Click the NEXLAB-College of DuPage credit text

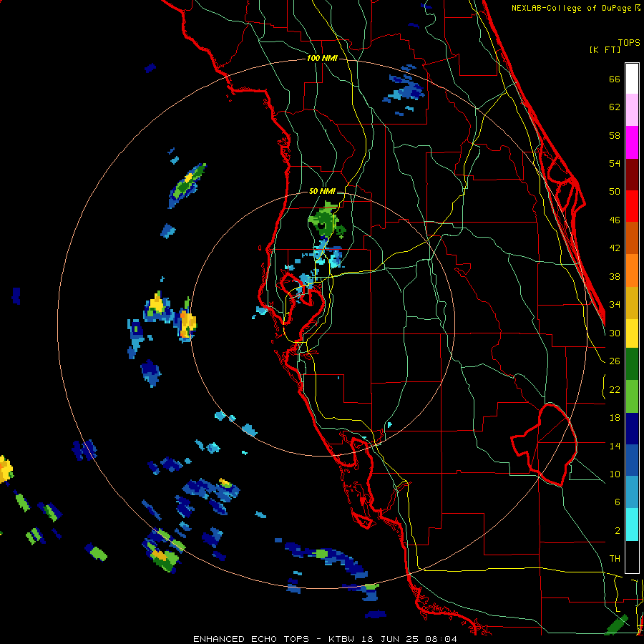point(576,8)
